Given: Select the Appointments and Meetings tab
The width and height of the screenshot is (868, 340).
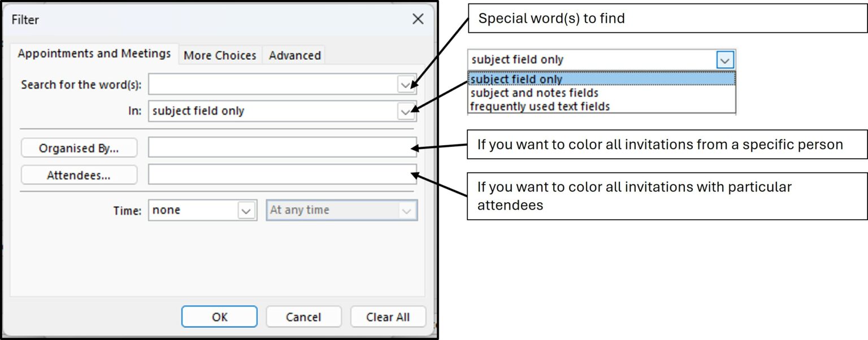Looking at the screenshot, I should [x=94, y=54].
